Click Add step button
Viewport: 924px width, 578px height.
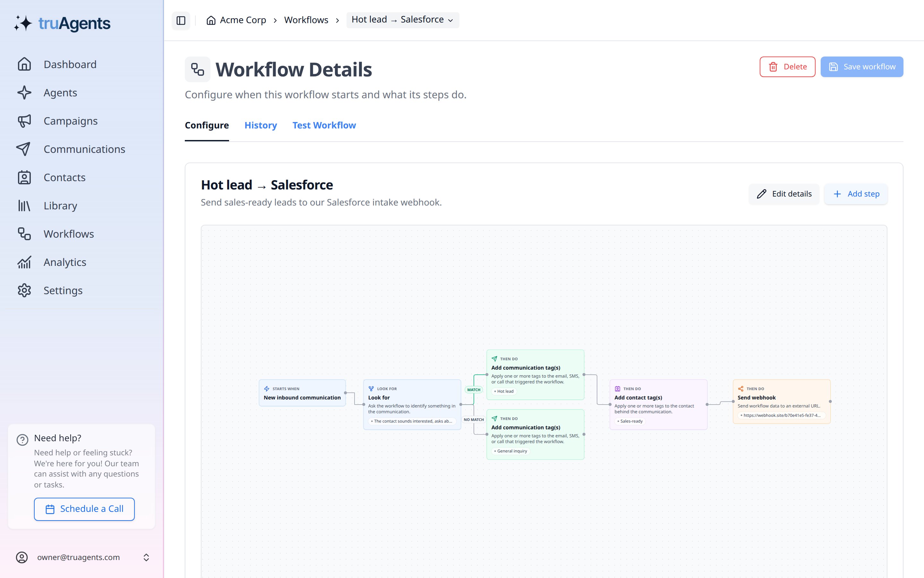pyautogui.click(x=856, y=194)
